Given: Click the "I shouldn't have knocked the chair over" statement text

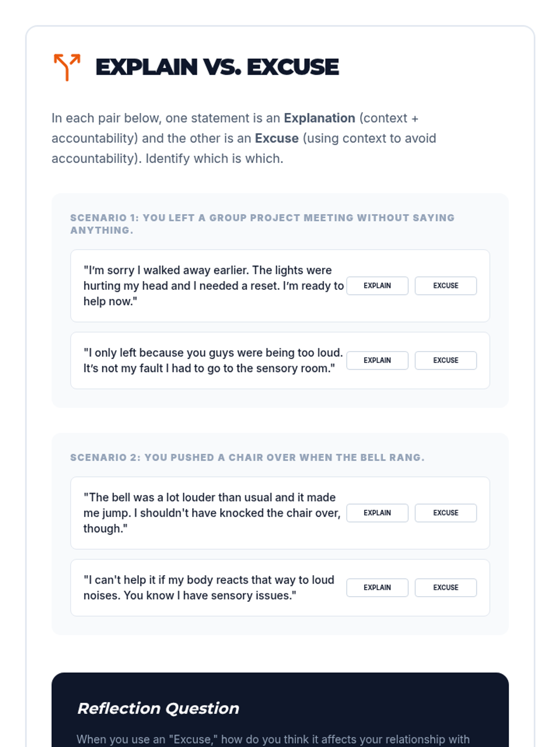Looking at the screenshot, I should [x=211, y=513].
